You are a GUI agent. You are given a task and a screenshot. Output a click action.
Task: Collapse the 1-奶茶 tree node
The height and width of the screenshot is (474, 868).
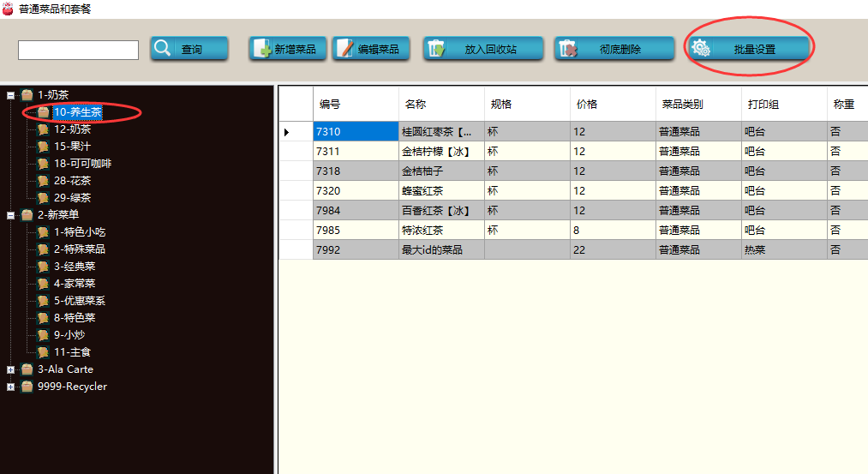(10, 95)
